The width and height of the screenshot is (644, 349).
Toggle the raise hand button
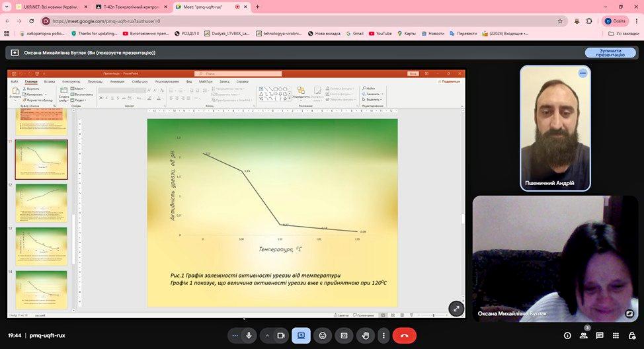[x=364, y=335]
